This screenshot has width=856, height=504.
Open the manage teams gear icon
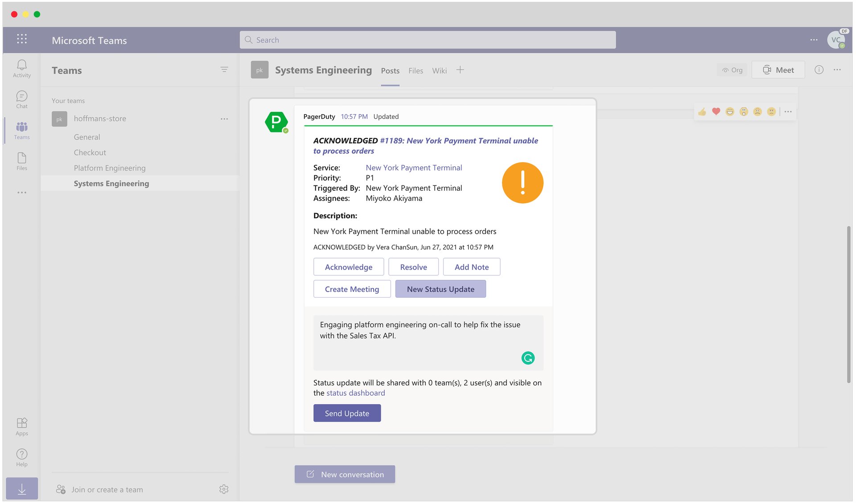[x=224, y=489]
